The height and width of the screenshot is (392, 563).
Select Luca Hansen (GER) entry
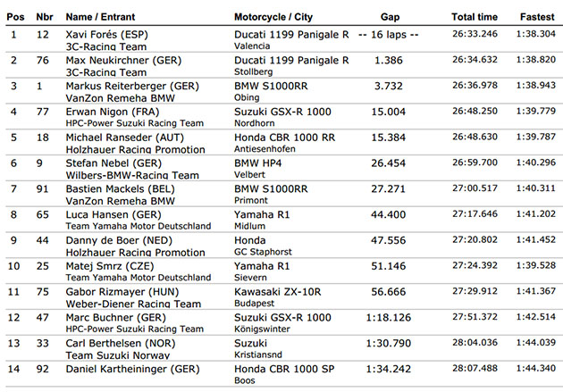point(113,215)
